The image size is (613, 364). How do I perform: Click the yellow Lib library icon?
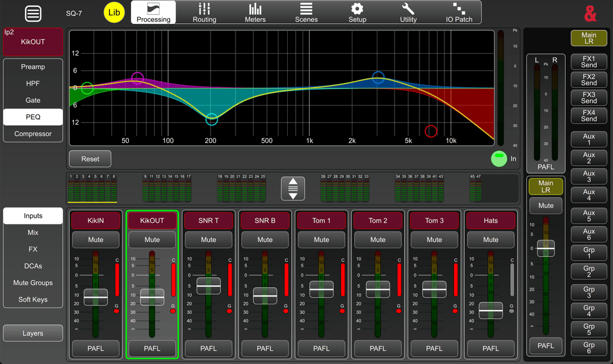114,12
